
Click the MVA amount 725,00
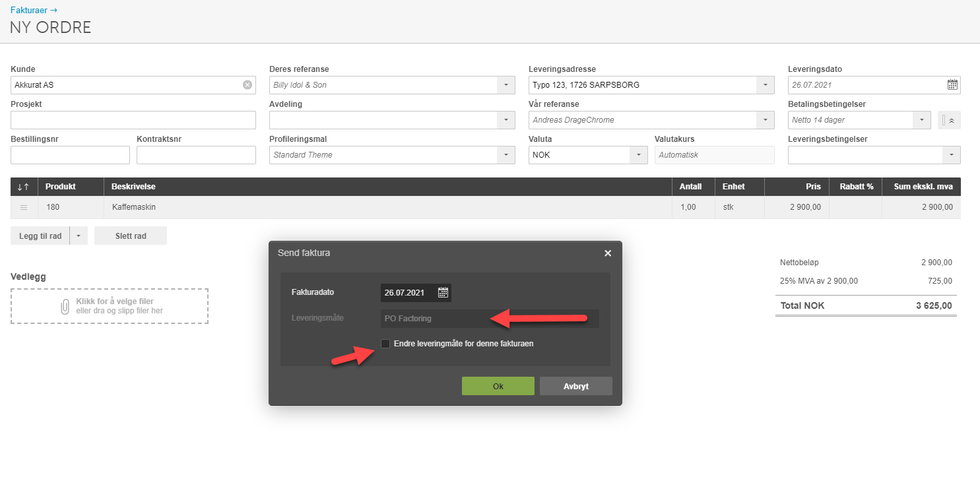pos(940,281)
